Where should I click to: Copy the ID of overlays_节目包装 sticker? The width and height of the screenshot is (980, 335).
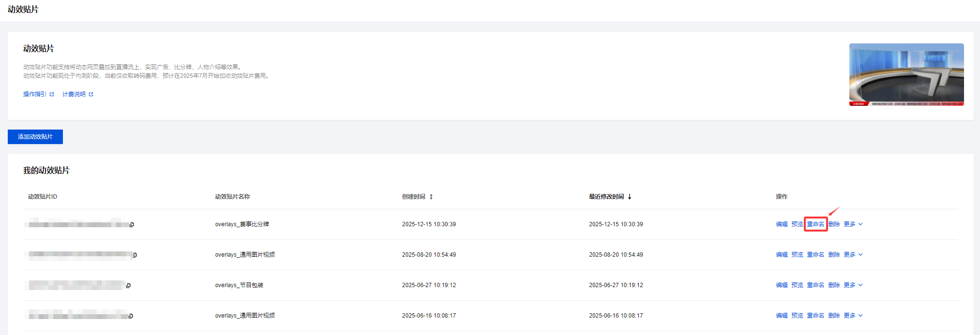click(128, 286)
